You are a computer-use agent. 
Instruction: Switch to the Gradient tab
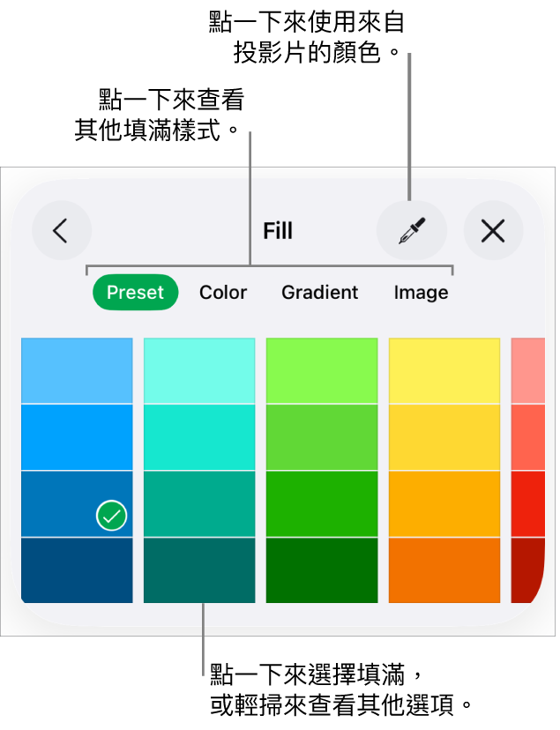click(319, 293)
